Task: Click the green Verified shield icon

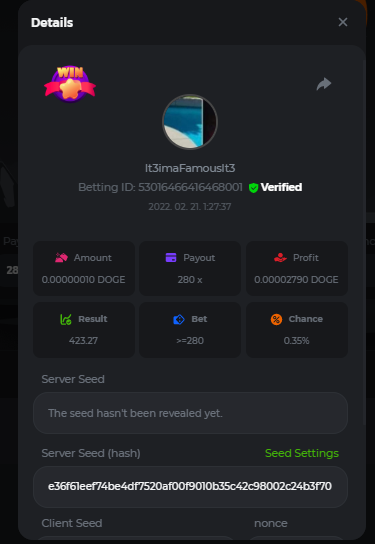Action: coord(254,188)
